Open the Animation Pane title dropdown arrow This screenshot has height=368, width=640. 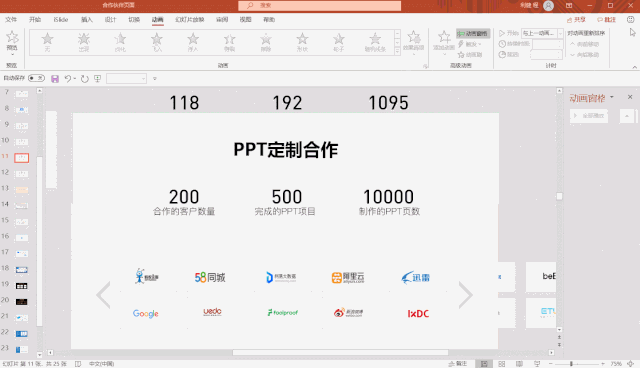[611, 97]
